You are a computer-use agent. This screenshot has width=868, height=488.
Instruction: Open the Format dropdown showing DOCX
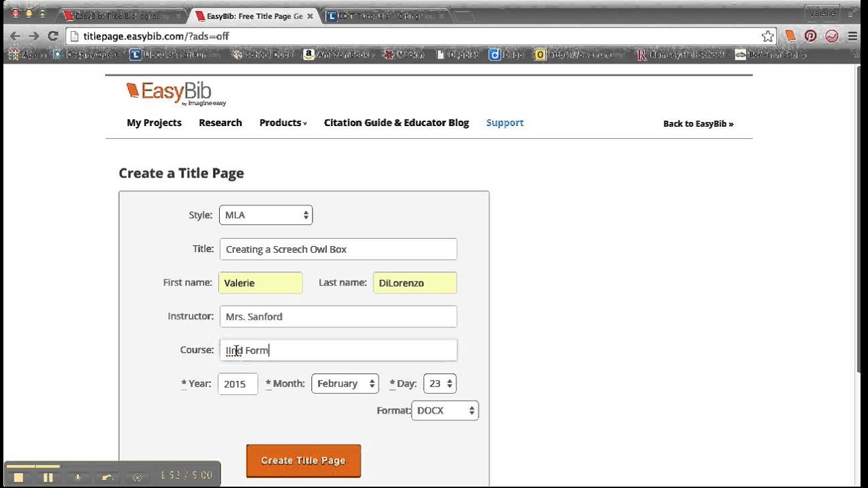point(445,410)
